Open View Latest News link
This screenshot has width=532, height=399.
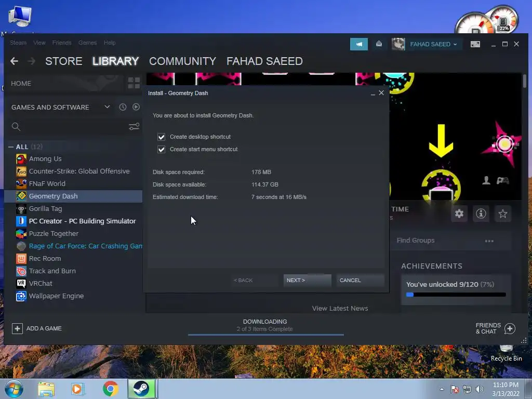pos(340,309)
